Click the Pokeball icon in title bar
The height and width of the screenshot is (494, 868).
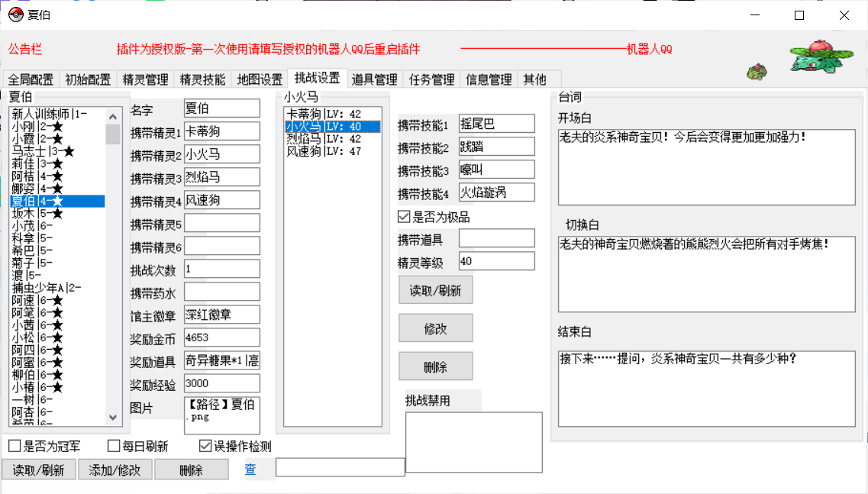click(15, 15)
